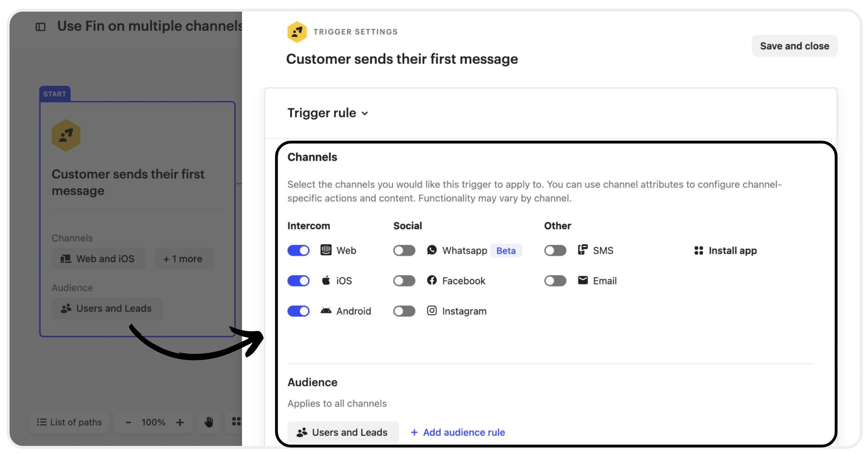Click the Channels section heading

(312, 157)
